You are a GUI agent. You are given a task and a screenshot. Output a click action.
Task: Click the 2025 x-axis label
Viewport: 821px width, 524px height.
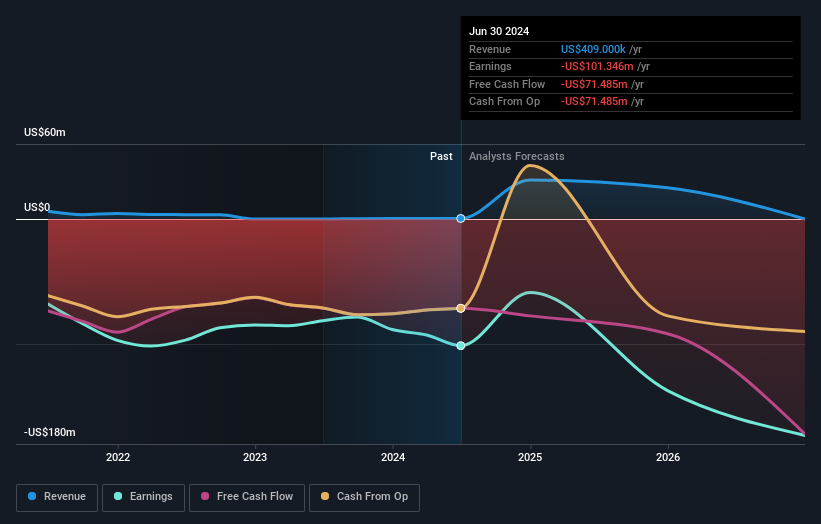click(530, 457)
